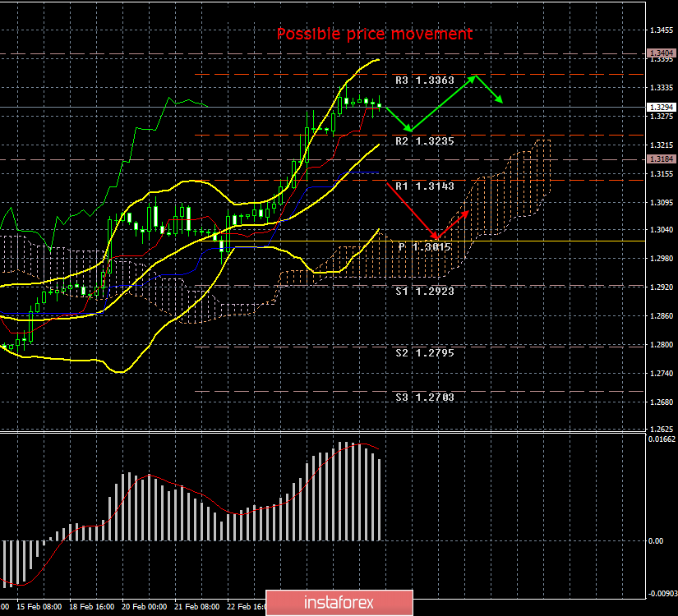Screen dimensions: 678x616
Task: Click the instaforex logo banner
Action: click(339, 603)
